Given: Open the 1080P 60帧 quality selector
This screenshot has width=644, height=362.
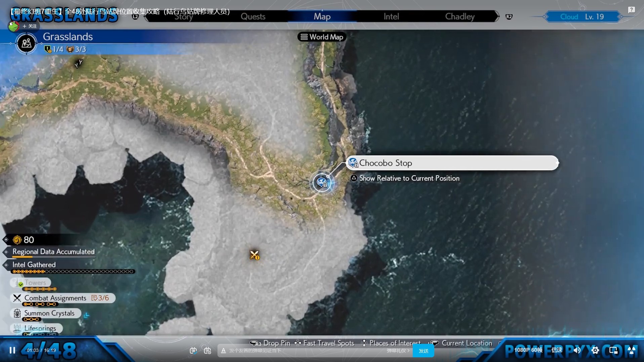Looking at the screenshot, I should pos(528,350).
